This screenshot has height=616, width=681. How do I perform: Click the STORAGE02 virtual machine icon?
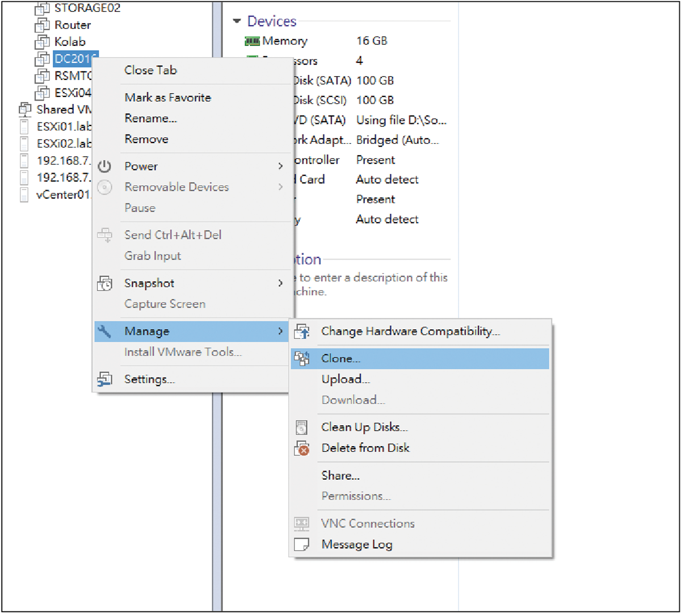pos(42,9)
